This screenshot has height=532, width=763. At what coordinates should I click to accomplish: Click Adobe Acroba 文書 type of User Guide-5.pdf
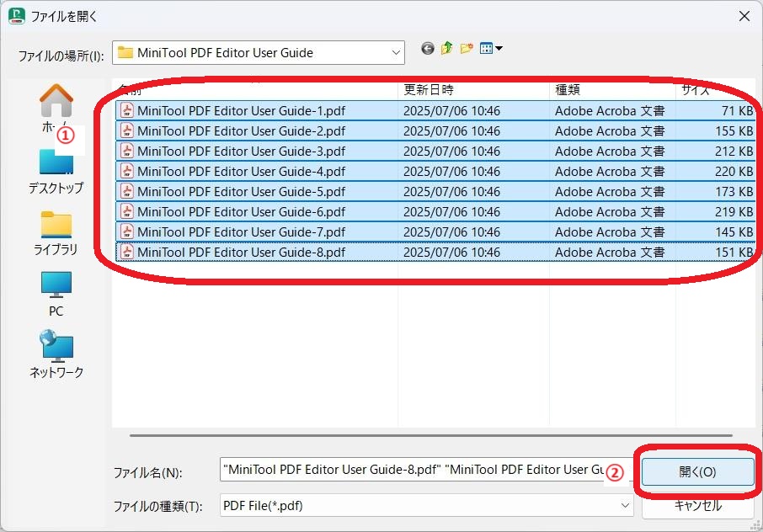coord(610,192)
